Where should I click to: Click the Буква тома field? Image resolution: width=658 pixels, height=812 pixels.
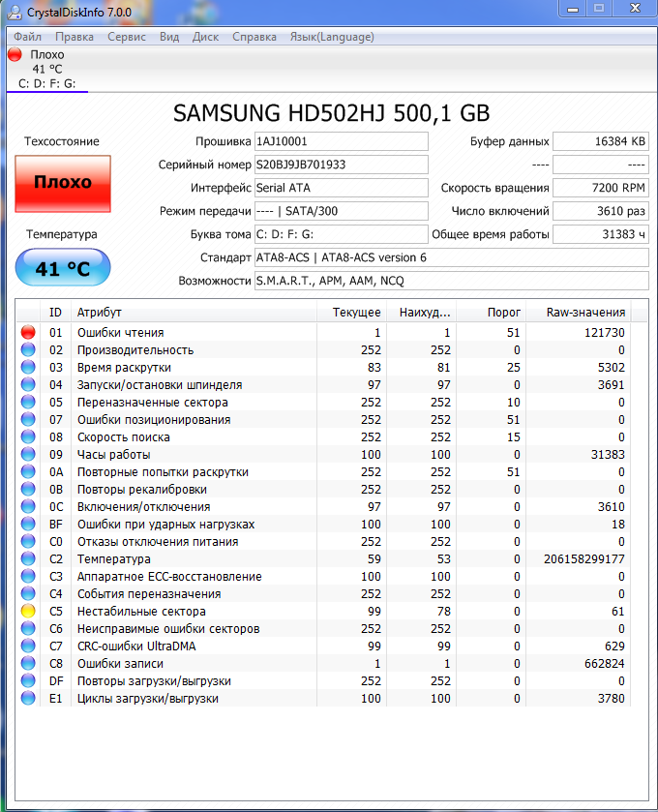coord(342,234)
